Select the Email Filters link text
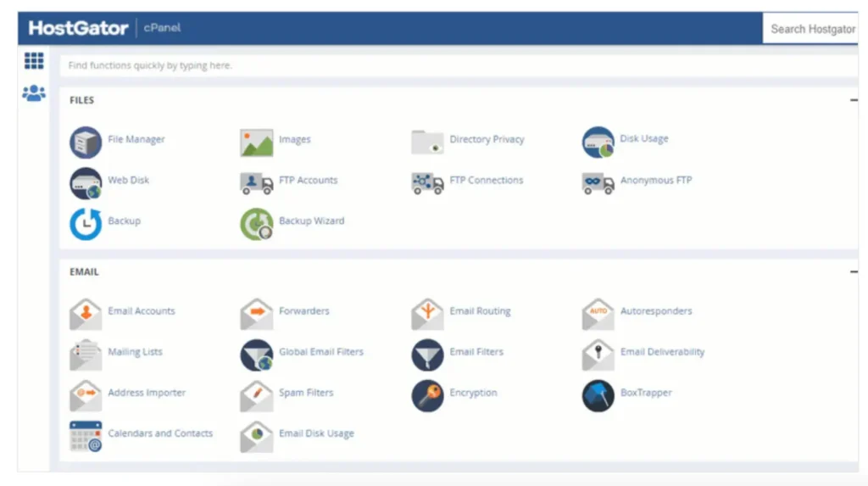This screenshot has width=868, height=486. click(476, 351)
